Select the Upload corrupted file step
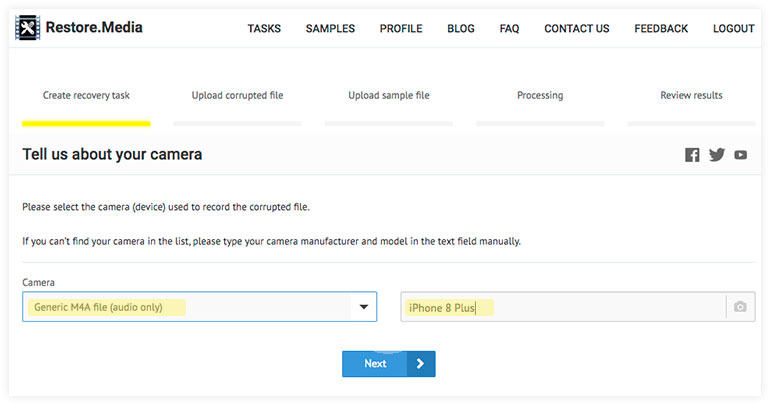 (237, 95)
